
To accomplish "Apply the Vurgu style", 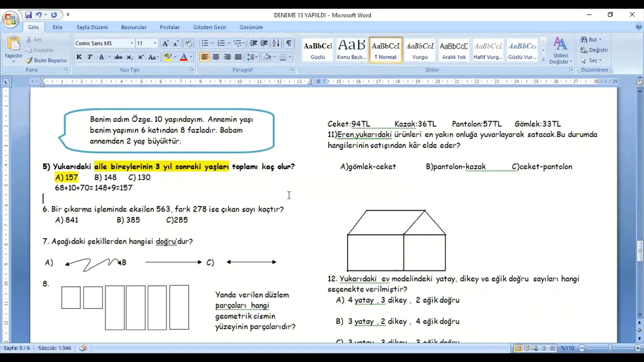I will [x=420, y=50].
